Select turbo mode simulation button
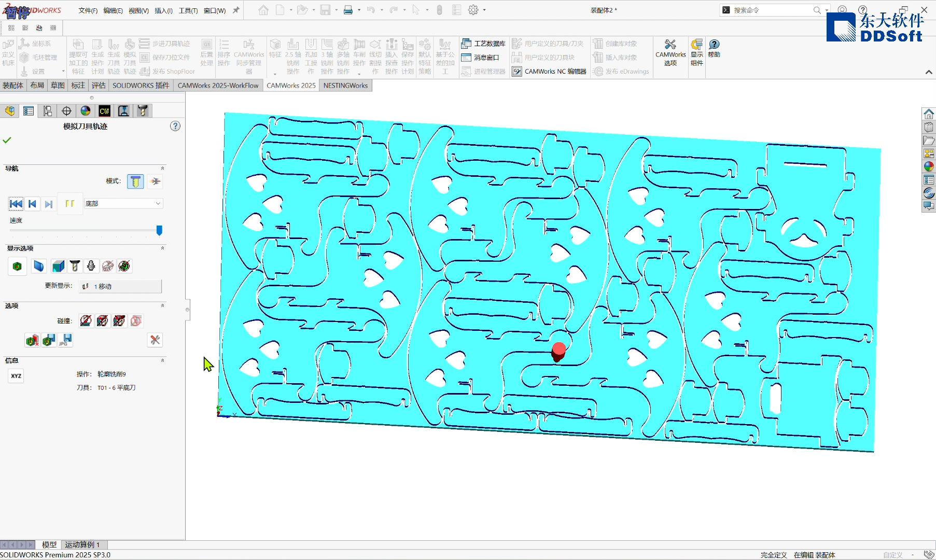 pos(155,181)
